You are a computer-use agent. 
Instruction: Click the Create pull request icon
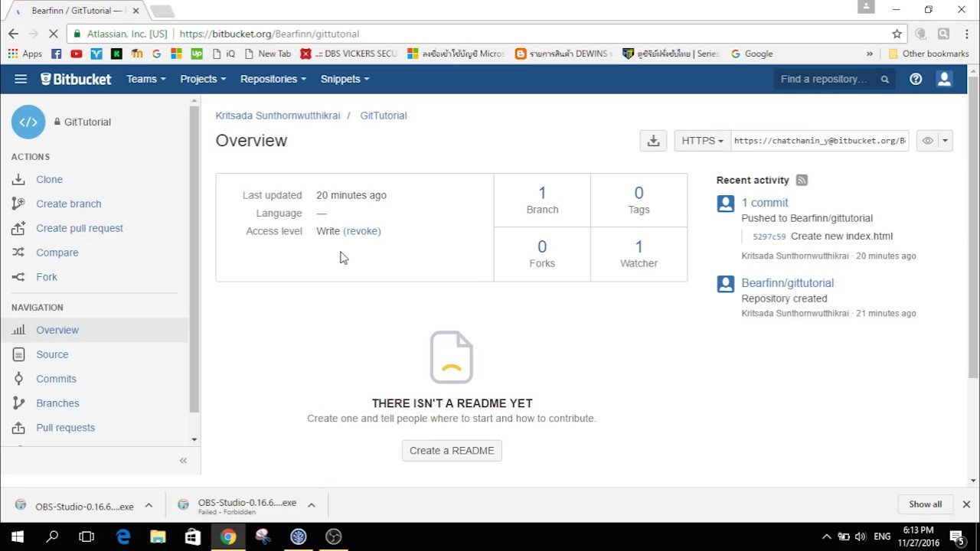[18, 228]
